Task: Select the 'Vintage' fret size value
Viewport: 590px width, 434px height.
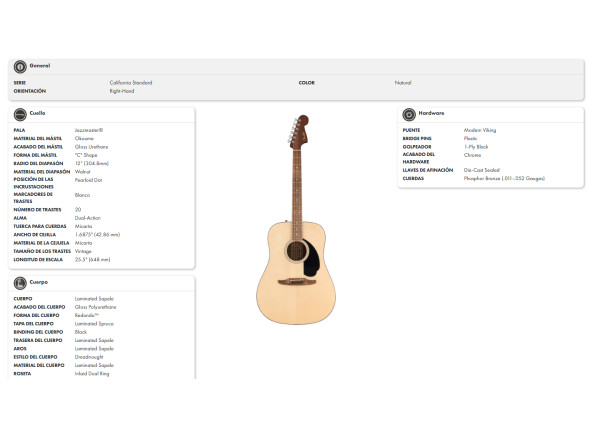Action: [x=83, y=251]
